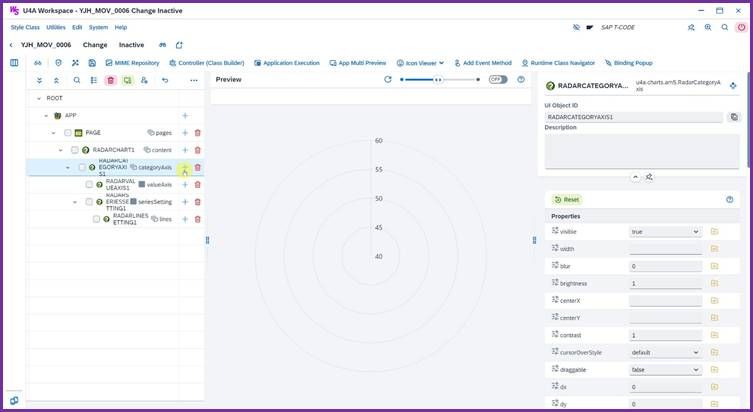Screen dimensions: 753x412
Task: Open the tree toolbar overflow (three dots)
Action: pyautogui.click(x=194, y=80)
